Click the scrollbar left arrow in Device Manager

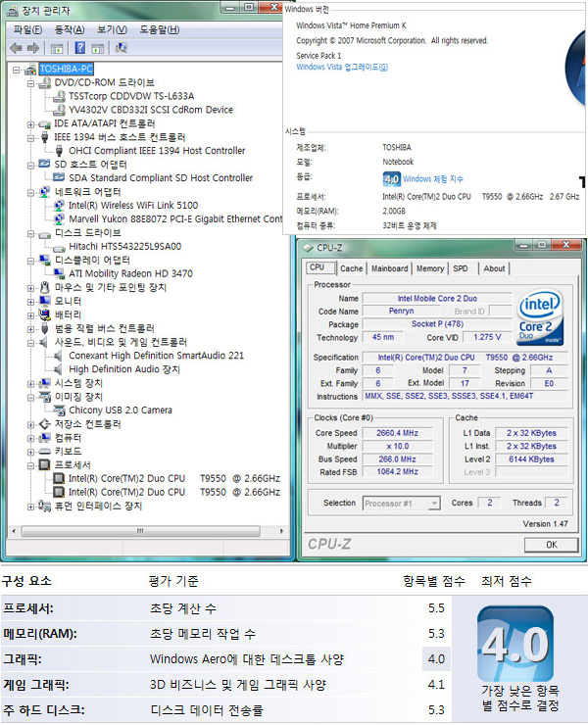click(x=14, y=531)
